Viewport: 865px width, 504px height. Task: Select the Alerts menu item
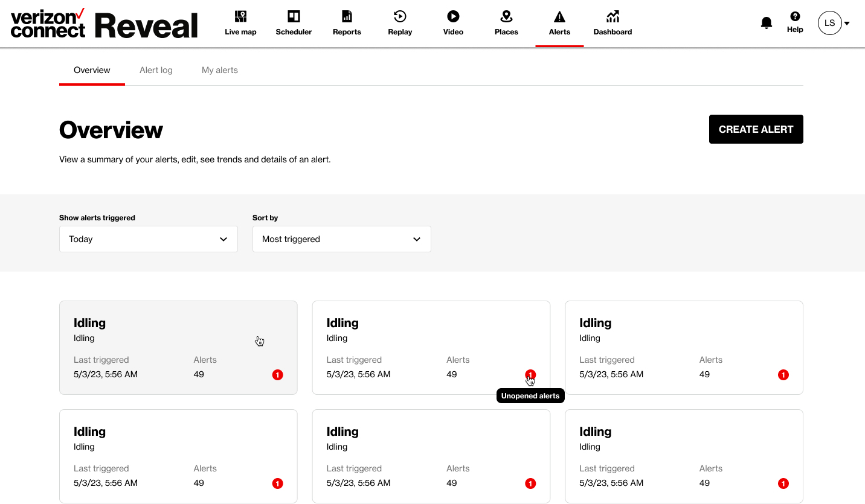pos(559,22)
